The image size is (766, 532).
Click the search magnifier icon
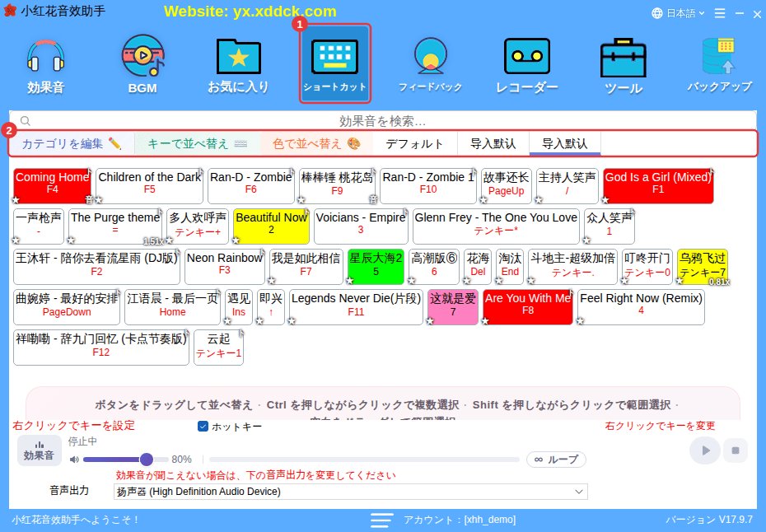[26, 121]
